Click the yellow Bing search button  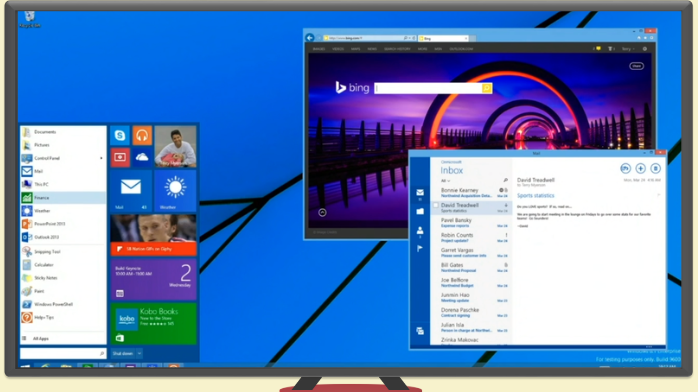click(487, 88)
